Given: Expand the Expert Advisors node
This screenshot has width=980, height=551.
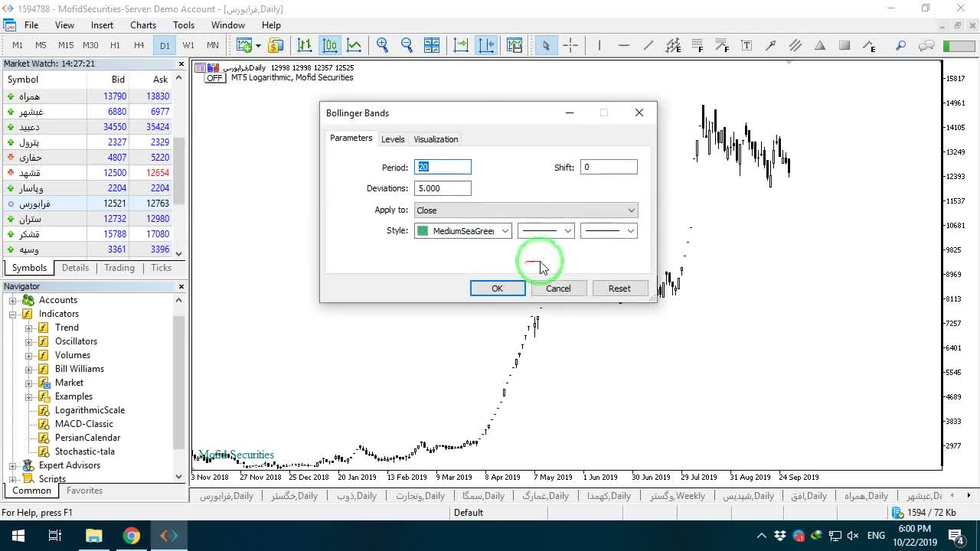Looking at the screenshot, I should coord(12,465).
